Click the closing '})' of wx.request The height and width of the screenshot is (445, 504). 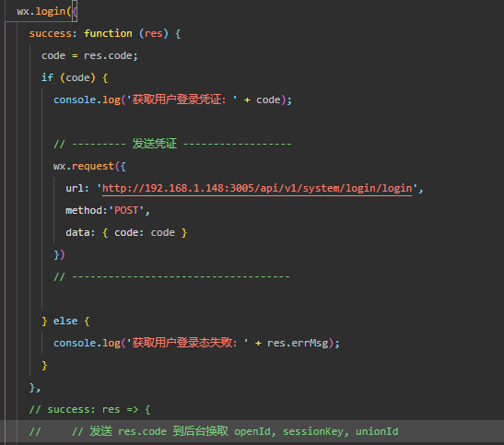point(59,255)
